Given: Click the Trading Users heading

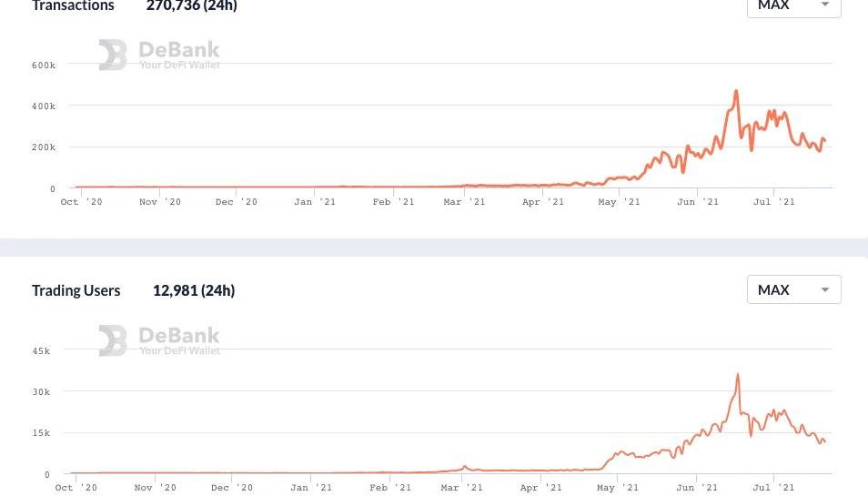Looking at the screenshot, I should [x=76, y=290].
